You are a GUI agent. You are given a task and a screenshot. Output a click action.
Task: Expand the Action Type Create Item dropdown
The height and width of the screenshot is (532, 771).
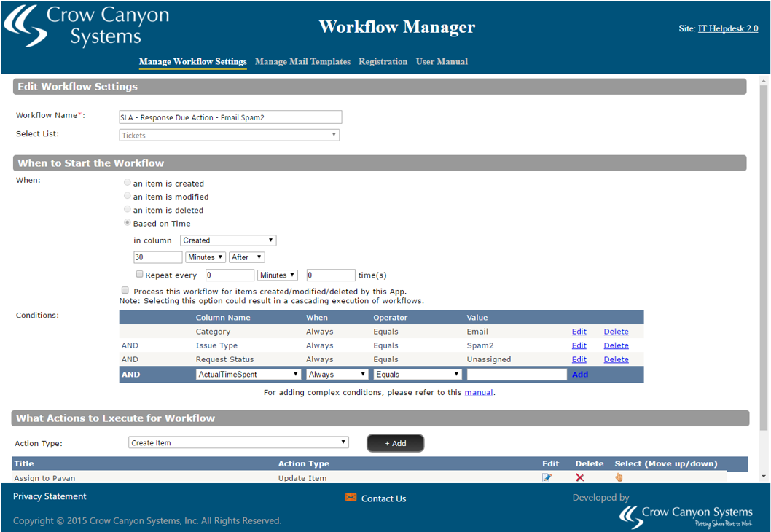(x=238, y=442)
